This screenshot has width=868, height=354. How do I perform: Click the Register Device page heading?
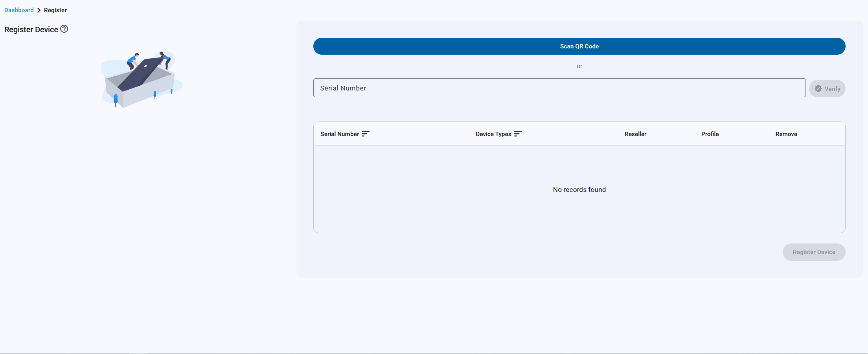point(31,29)
